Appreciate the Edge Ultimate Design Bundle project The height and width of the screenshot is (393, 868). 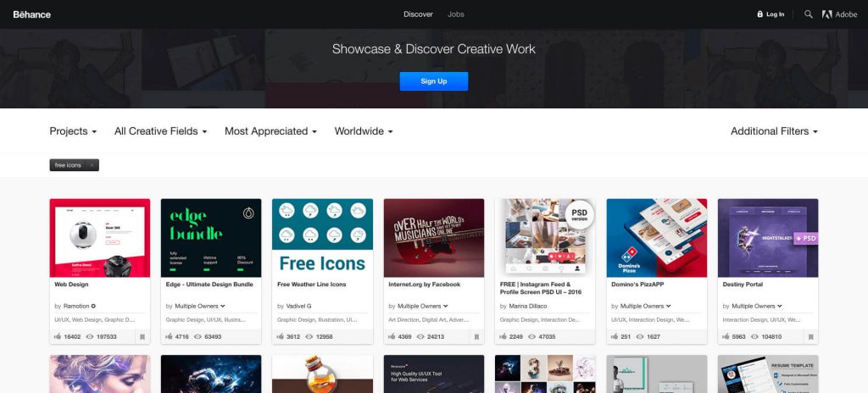[x=169, y=336]
